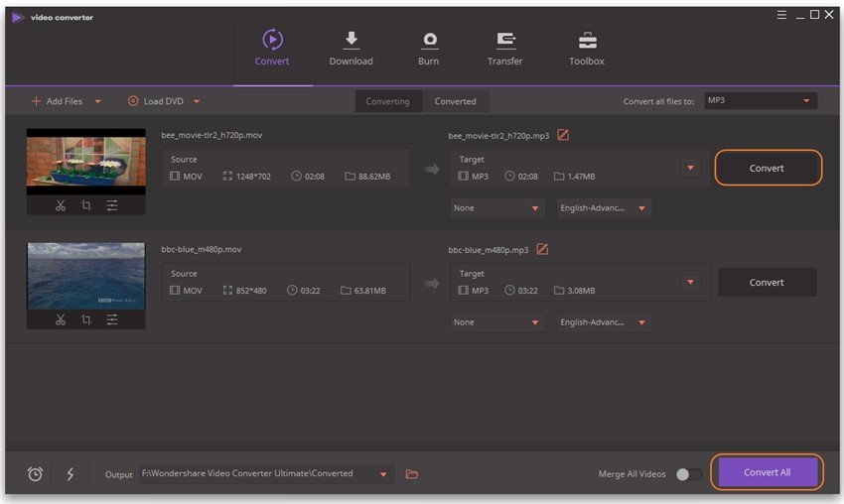Edit bbc-blue_m480p.mp3 output name icon
Viewport: 844px width, 504px height.
pyautogui.click(x=542, y=249)
